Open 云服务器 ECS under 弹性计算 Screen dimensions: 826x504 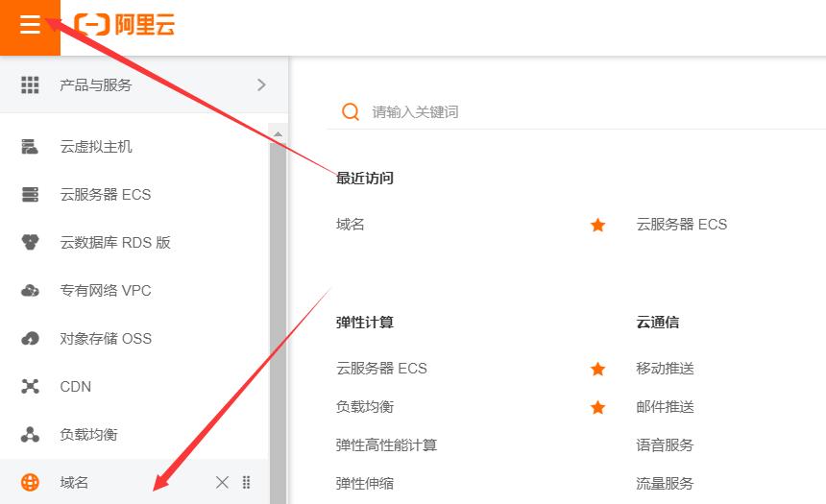pyautogui.click(x=381, y=368)
